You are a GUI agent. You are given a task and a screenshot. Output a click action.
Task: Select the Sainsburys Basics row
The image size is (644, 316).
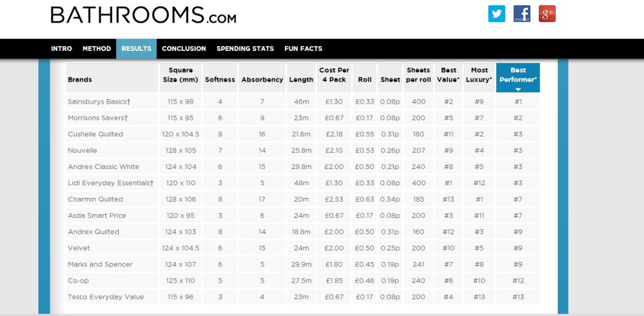click(x=303, y=101)
